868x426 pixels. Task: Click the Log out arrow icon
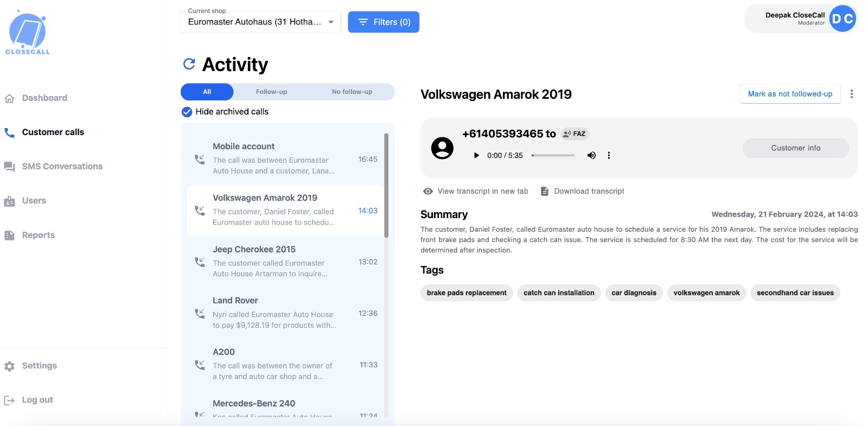pos(9,400)
